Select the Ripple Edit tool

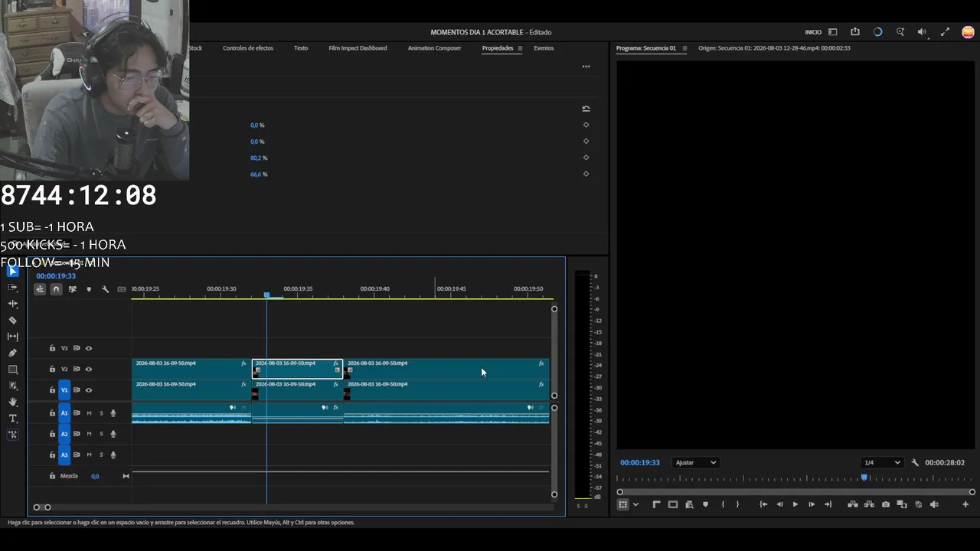[x=13, y=304]
